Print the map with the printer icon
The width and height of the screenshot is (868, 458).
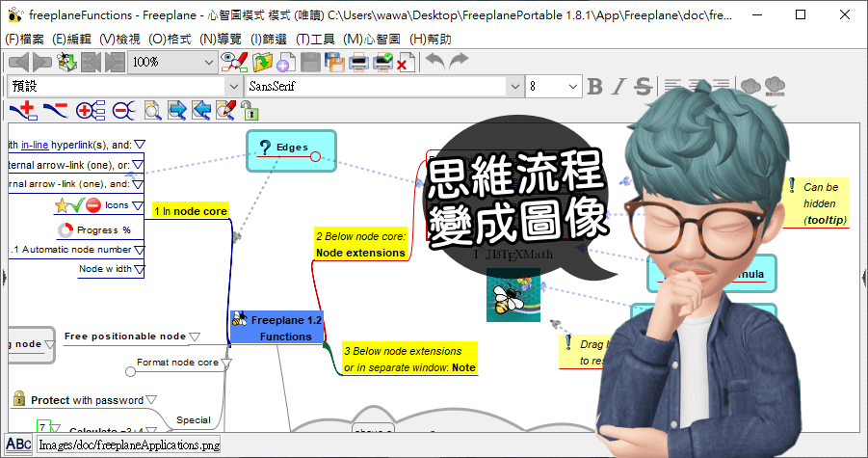pyautogui.click(x=358, y=62)
